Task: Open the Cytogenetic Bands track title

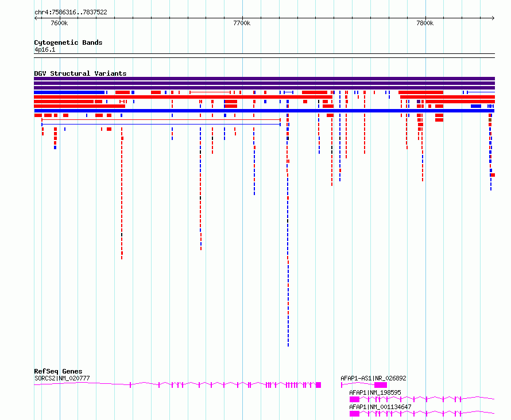Action: (x=68, y=42)
